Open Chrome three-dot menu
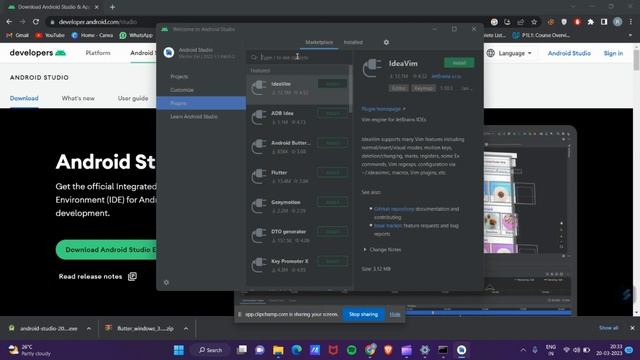 [631, 22]
